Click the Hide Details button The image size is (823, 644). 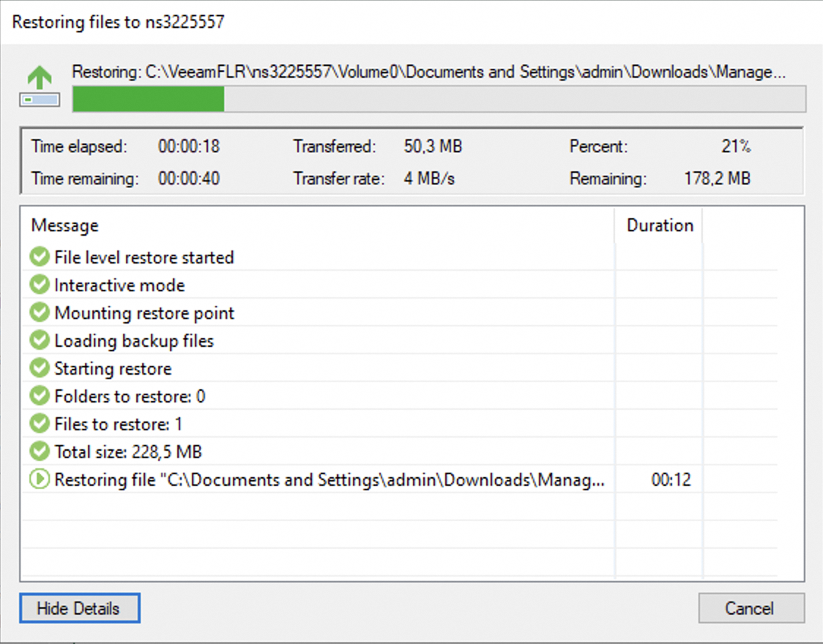coord(79,608)
